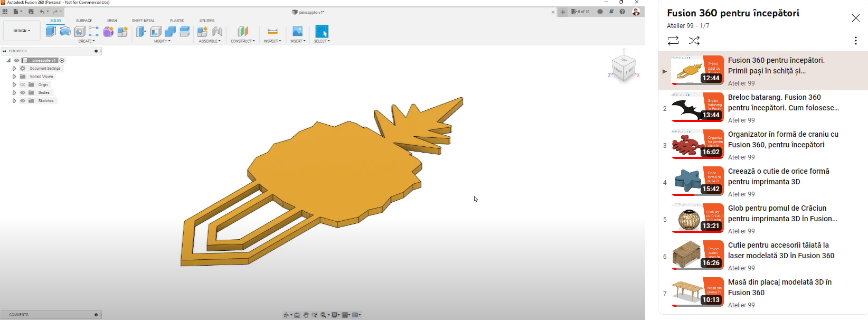Click the Derive icon in Create

click(122, 32)
